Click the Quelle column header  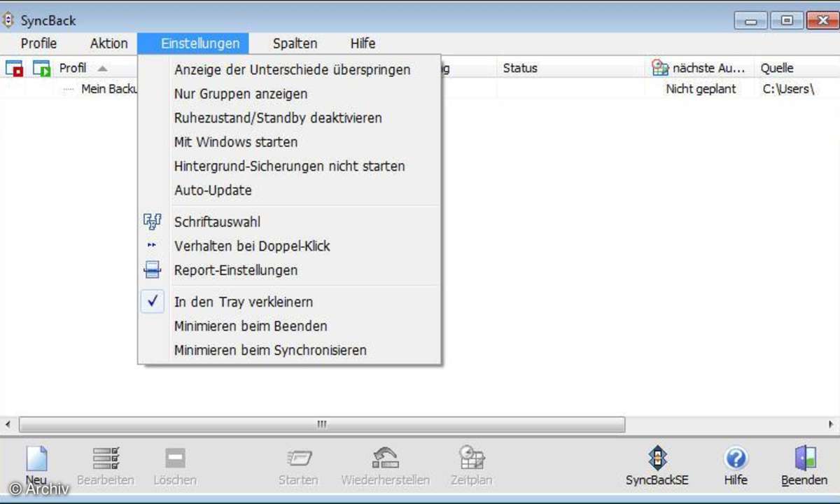tap(777, 68)
